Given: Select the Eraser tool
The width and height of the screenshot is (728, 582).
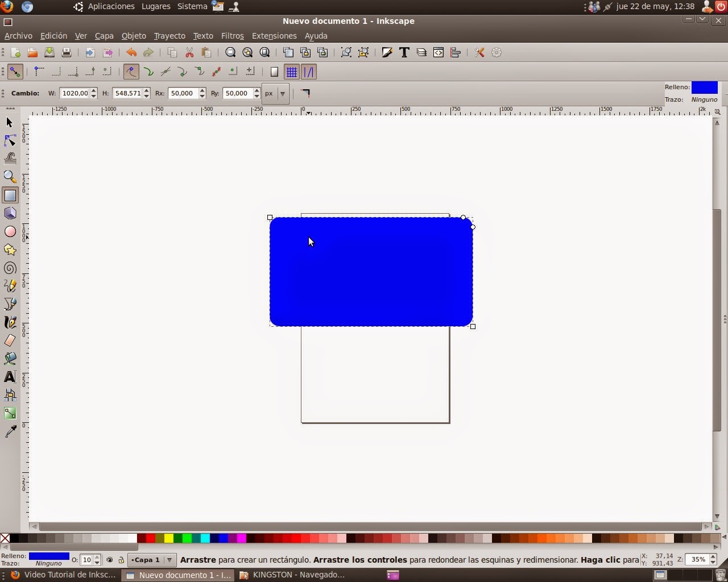Looking at the screenshot, I should tap(10, 340).
